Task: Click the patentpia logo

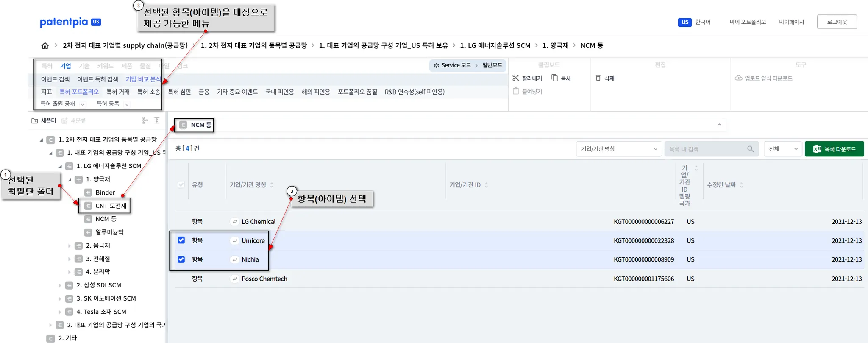Action: pyautogui.click(x=70, y=22)
